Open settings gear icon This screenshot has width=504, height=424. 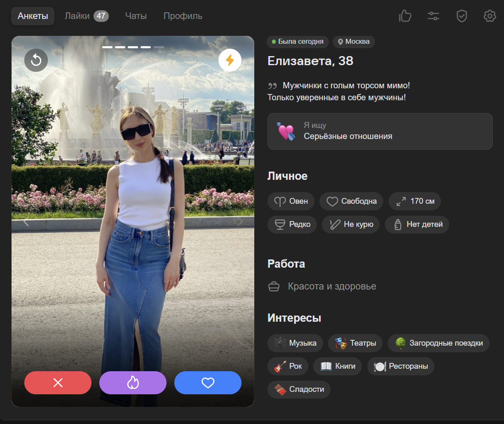click(x=490, y=16)
